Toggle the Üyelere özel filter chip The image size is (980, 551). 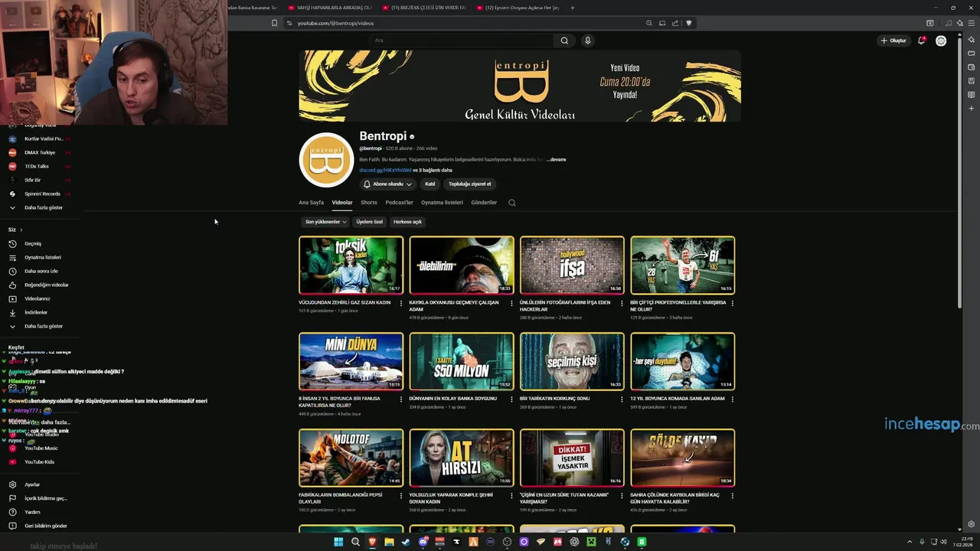(x=369, y=222)
